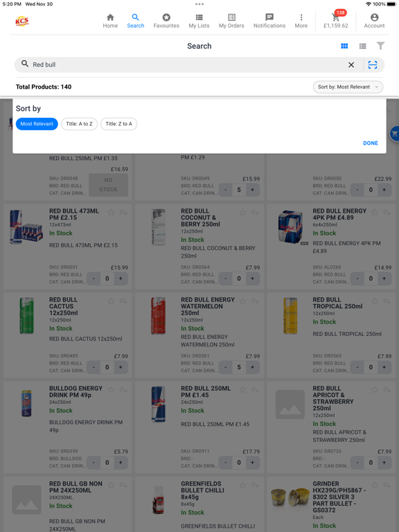The width and height of the screenshot is (399, 532).
Task: Favourite Red Bull 473ML PM £2.15
Action: click(111, 213)
